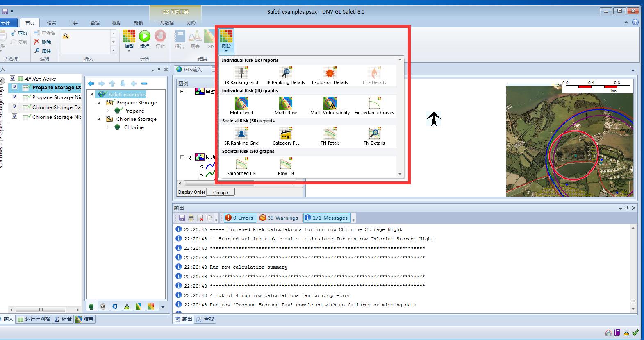The image size is (644, 340).
Task: Switch to the 数据 ribbon tab
Action: pyautogui.click(x=95, y=23)
